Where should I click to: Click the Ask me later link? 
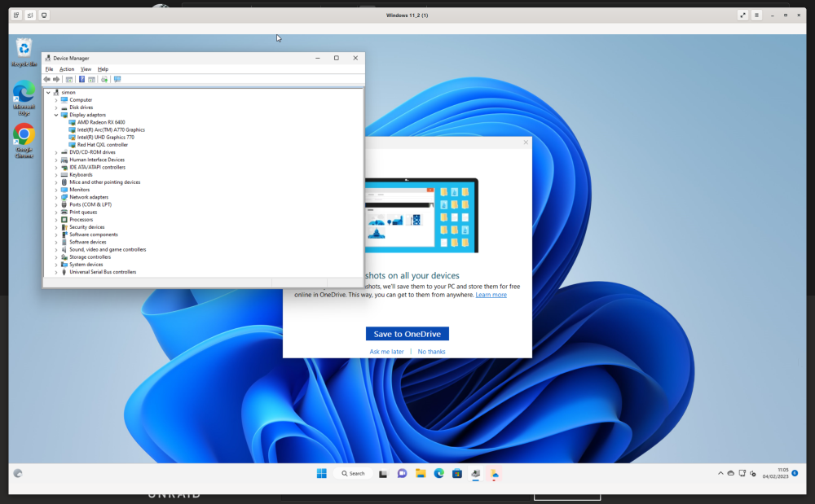click(x=386, y=352)
